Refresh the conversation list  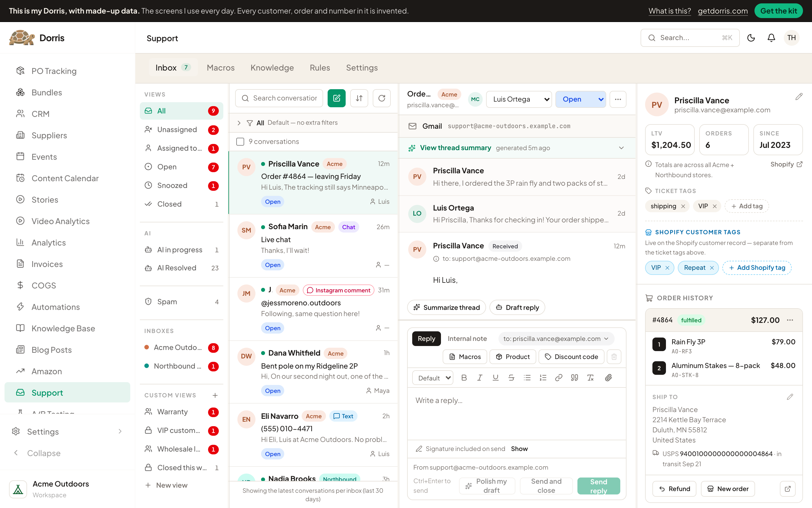[x=381, y=98]
